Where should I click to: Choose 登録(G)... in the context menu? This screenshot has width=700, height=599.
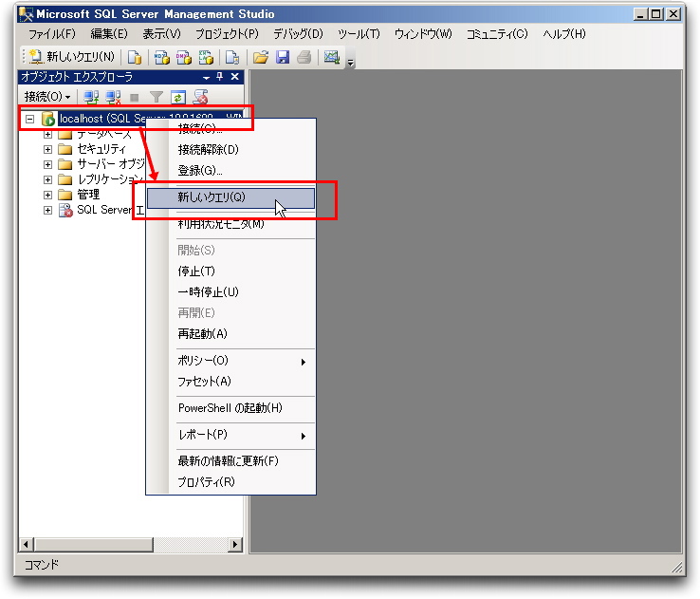point(230,171)
